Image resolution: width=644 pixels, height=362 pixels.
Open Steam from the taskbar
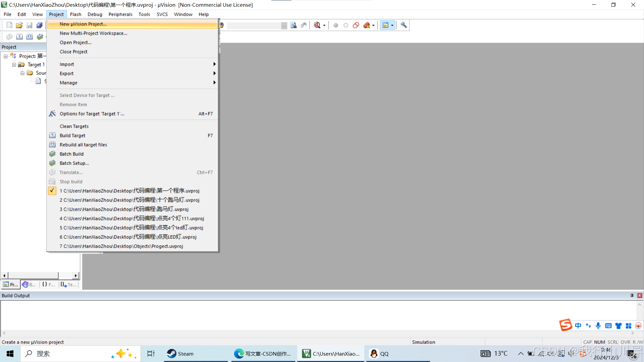coord(181,354)
